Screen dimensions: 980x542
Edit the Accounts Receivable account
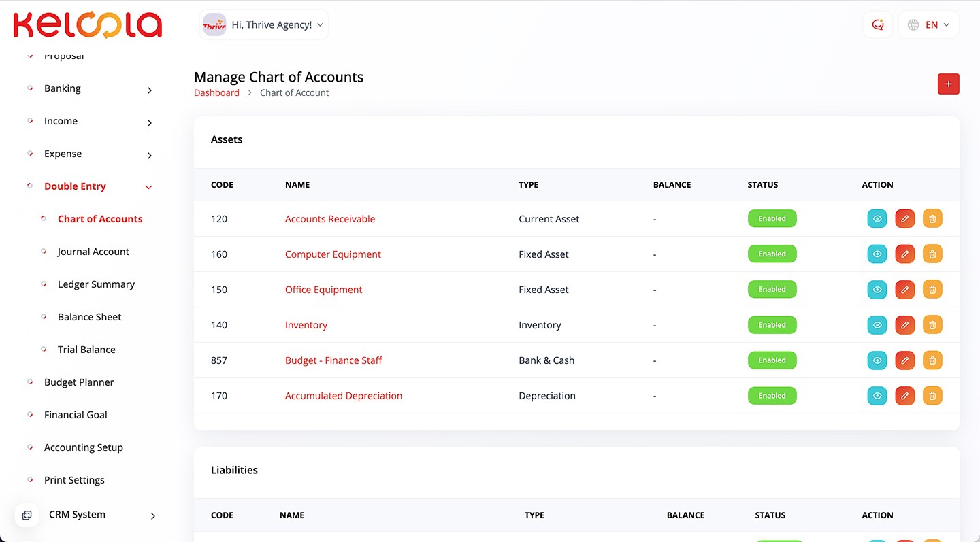pos(904,219)
